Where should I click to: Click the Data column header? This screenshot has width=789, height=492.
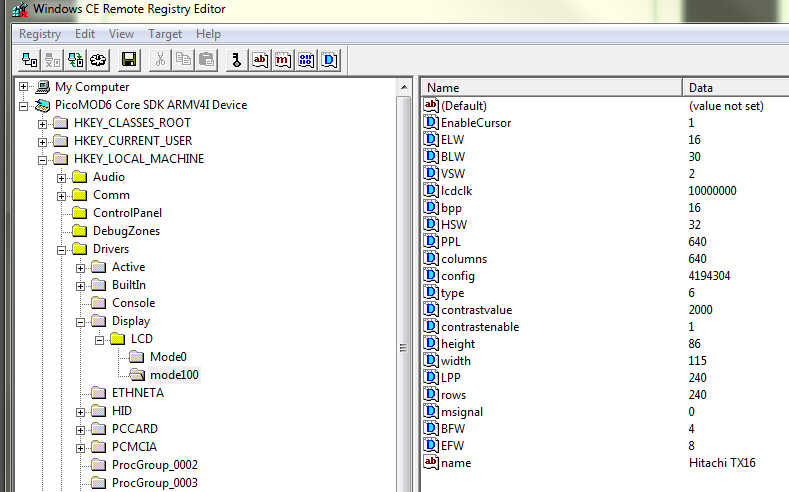[735, 88]
